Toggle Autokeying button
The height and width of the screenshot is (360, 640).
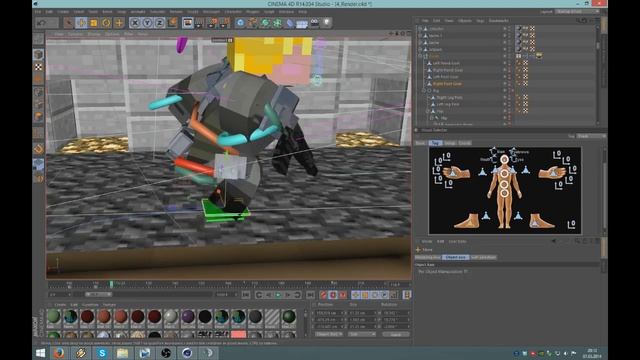(333, 295)
